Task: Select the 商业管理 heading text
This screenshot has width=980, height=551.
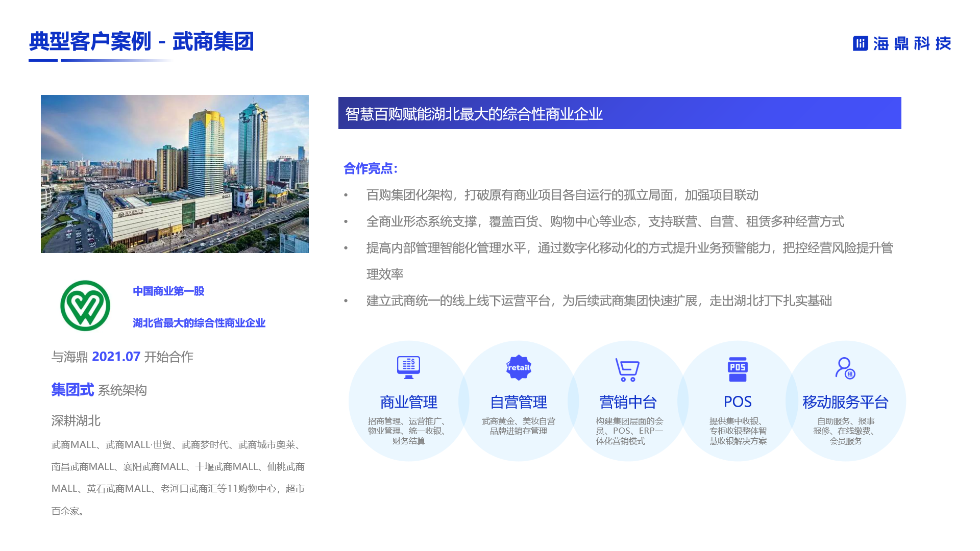Action: coord(408,402)
